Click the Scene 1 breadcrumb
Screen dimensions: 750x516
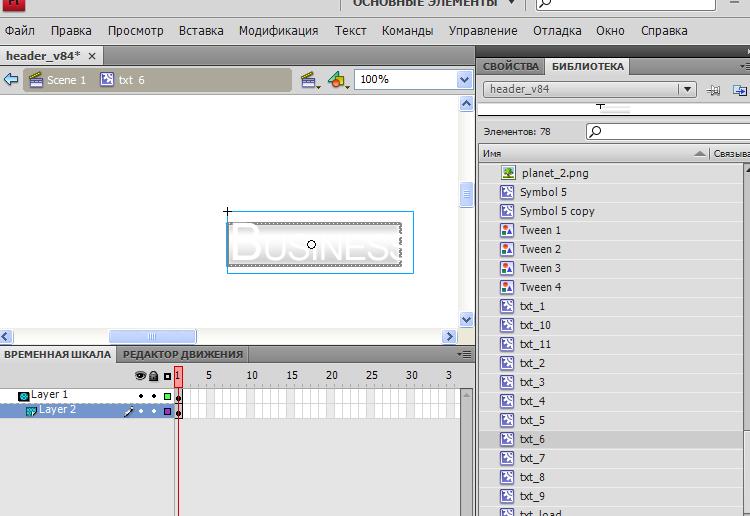[57, 80]
